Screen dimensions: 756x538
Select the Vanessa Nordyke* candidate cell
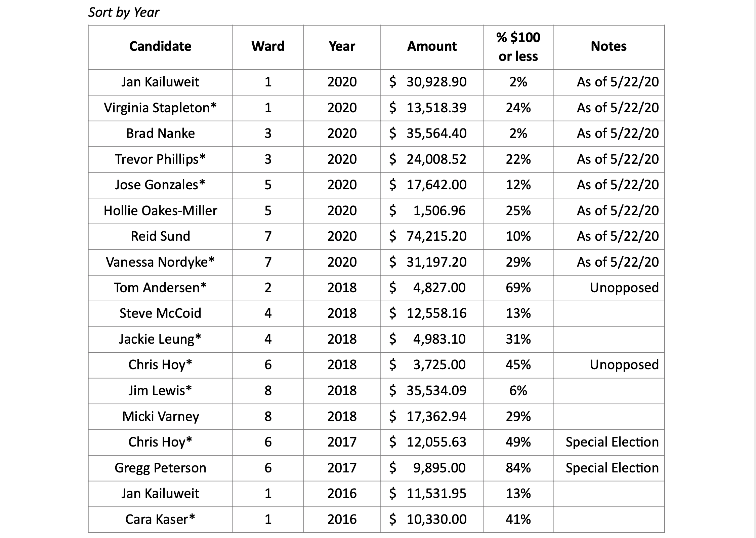click(160, 262)
